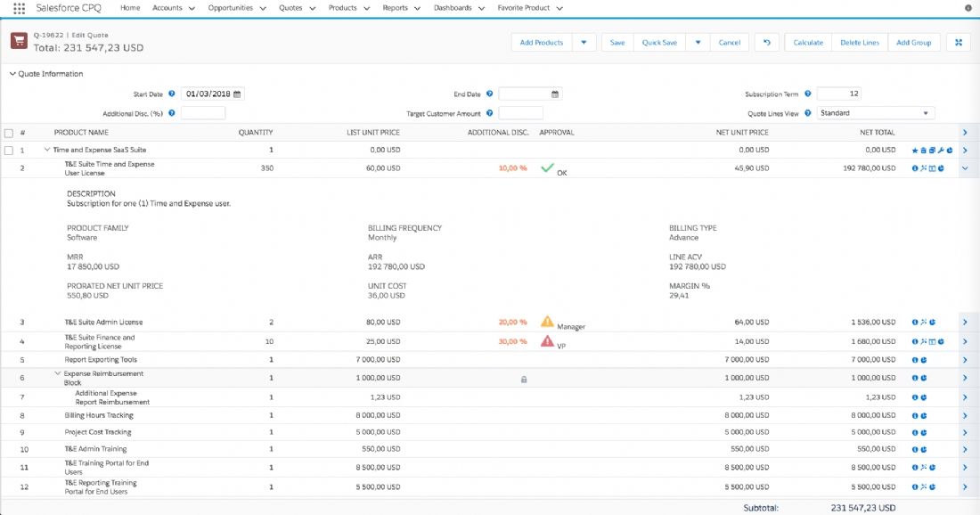Click the wrench reconfigure icon on SaaS Suite row
This screenshot has height=515, width=980.
(941, 151)
